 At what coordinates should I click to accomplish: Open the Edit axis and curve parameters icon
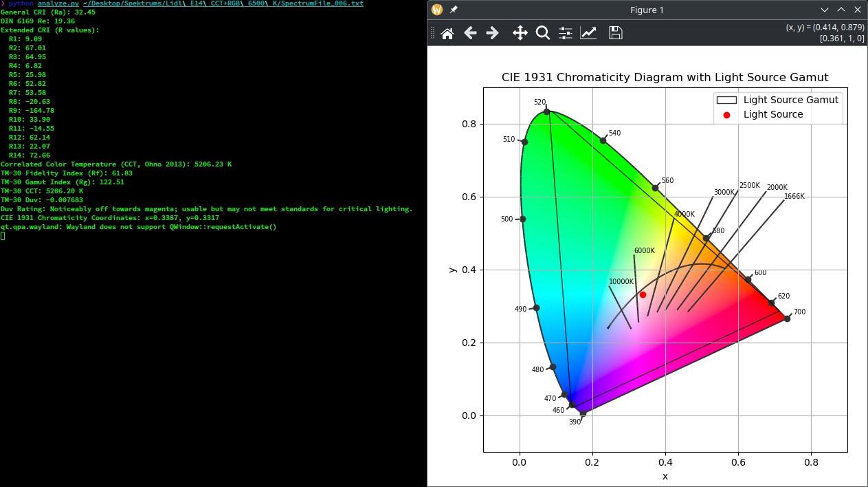[588, 33]
